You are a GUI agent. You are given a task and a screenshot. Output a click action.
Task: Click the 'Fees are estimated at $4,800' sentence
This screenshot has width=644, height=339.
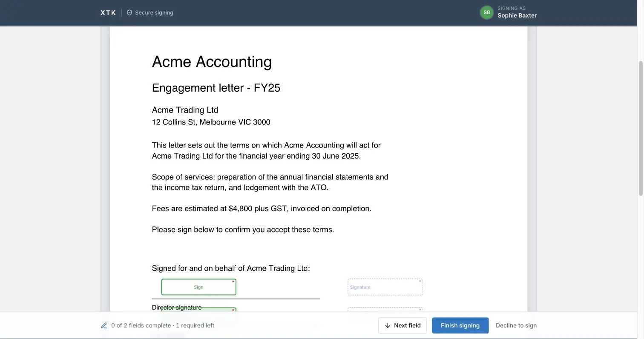(x=262, y=209)
